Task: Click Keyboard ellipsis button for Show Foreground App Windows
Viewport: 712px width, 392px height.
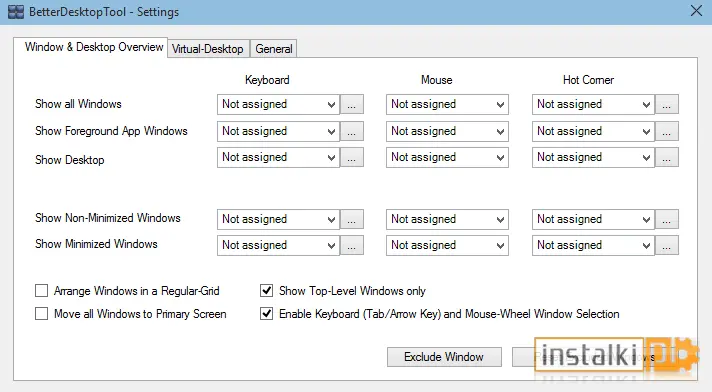Action: [352, 131]
